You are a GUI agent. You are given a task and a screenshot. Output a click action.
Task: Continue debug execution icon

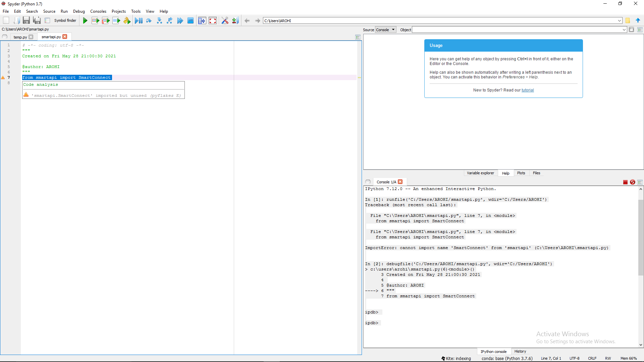[180, 20]
